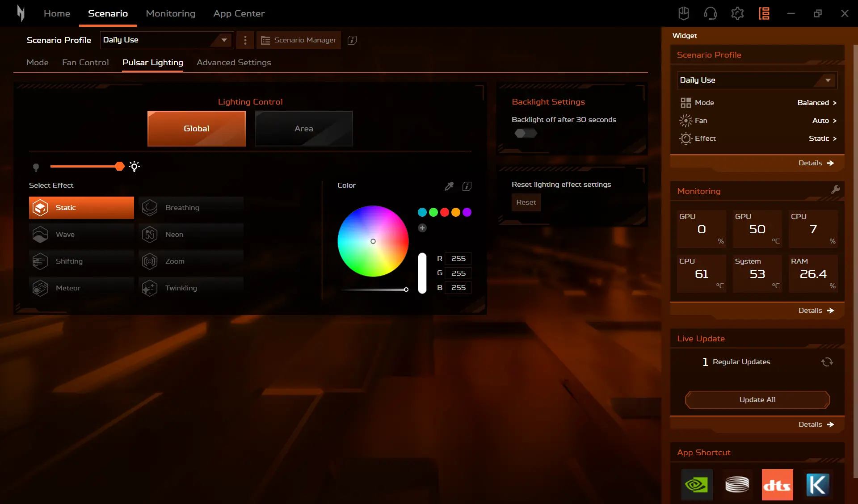
Task: Select the Twinkling lighting effect
Action: (191, 288)
